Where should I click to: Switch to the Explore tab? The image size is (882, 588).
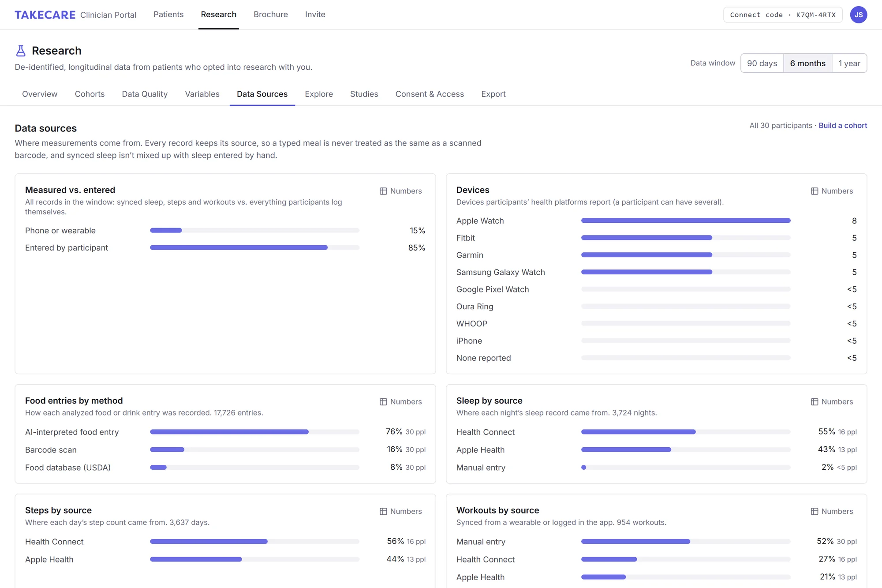(x=319, y=94)
